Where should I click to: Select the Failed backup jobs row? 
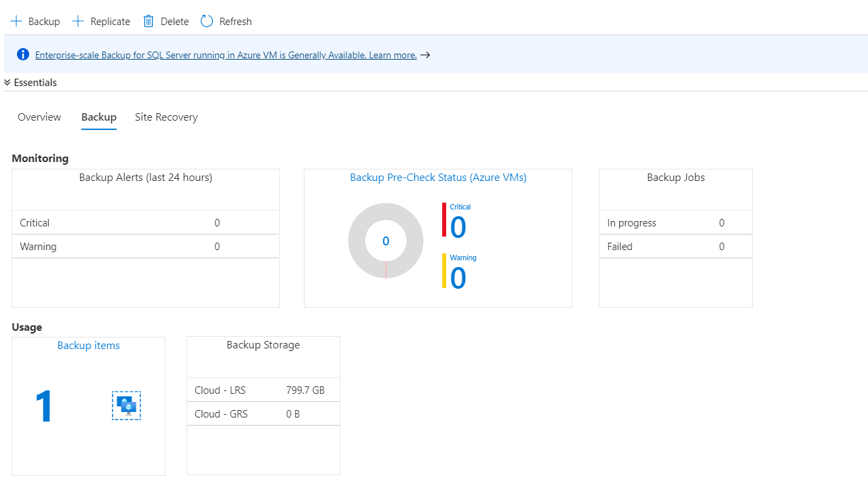pos(675,247)
